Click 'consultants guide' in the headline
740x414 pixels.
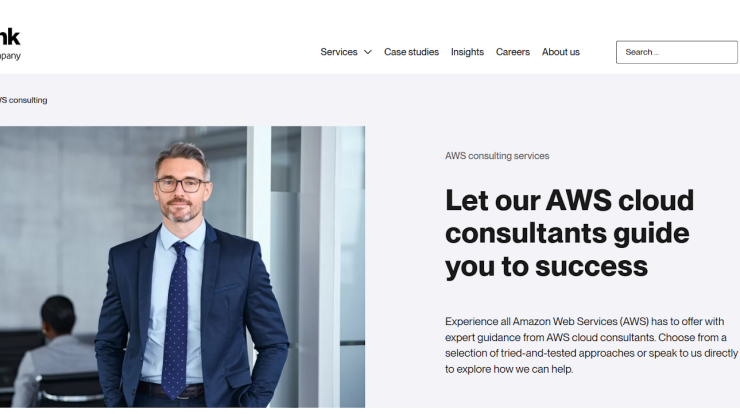click(x=567, y=233)
